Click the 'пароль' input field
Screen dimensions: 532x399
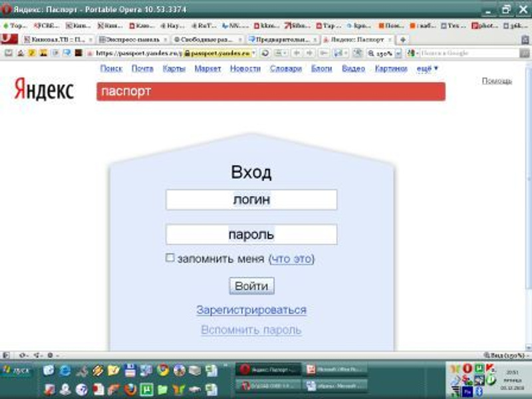[x=251, y=235]
